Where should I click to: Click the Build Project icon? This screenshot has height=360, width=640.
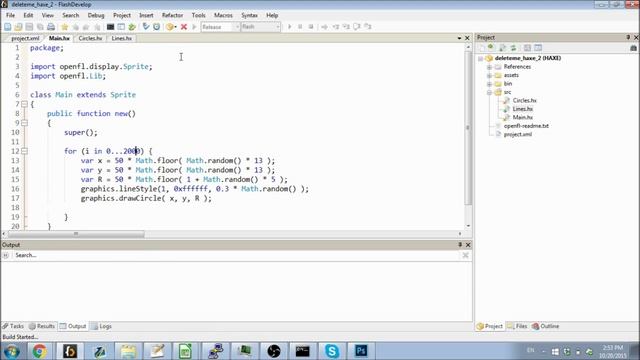point(169,27)
